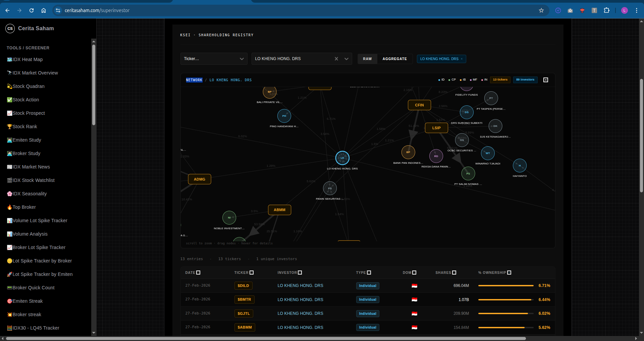Viewport: 644px width, 341px height.
Task: Open IDX Heat Map from the sidebar
Action: 28,59
